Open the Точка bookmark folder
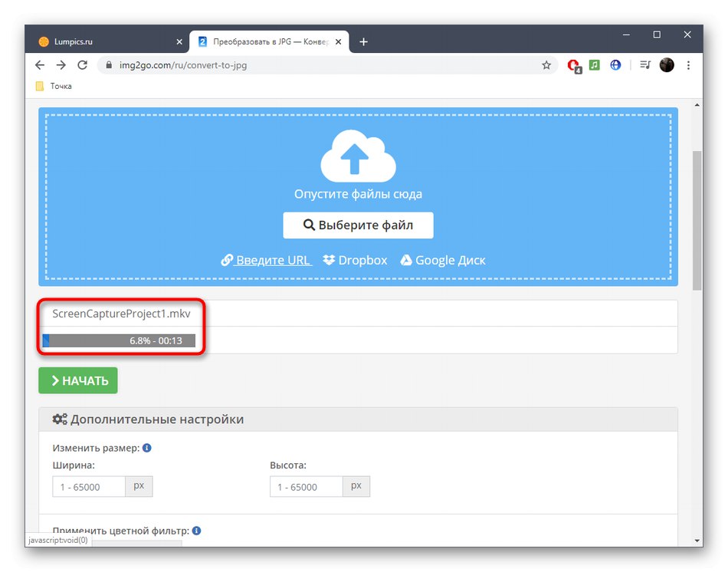This screenshot has height=572, width=728. [54, 87]
